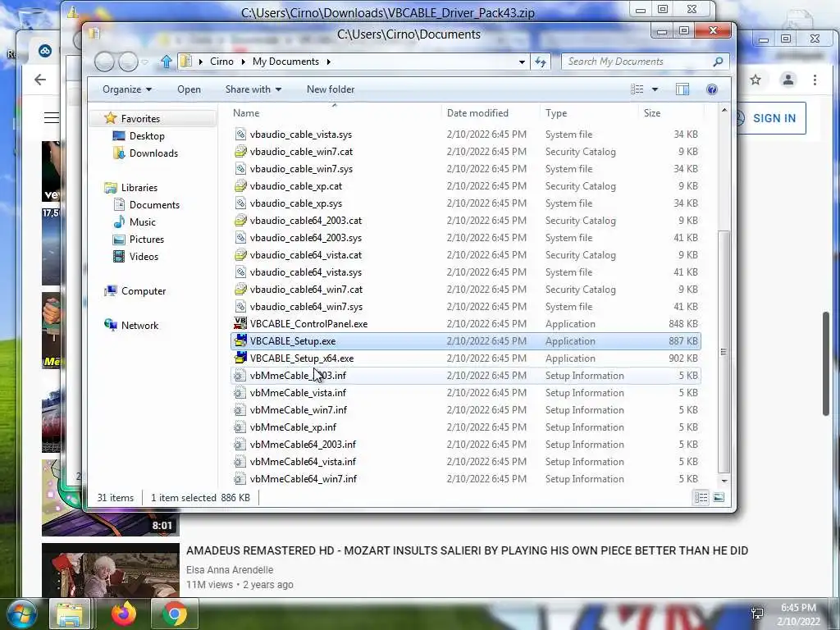840x630 pixels.
Task: Open YouTube hamburger menu in Chrome
Action: (52, 117)
